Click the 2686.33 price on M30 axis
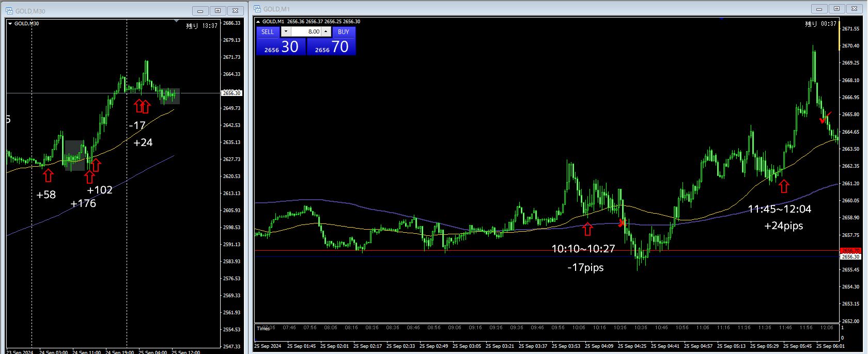 [231, 23]
